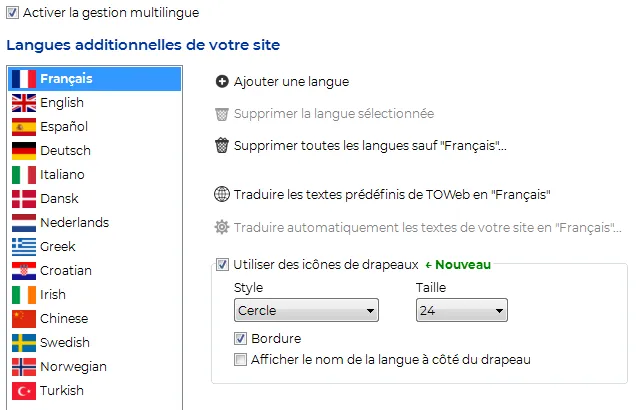This screenshot has width=639, height=410.
Task: Click the globe icon for Traduire les textes prédéfinis
Action: point(222,194)
